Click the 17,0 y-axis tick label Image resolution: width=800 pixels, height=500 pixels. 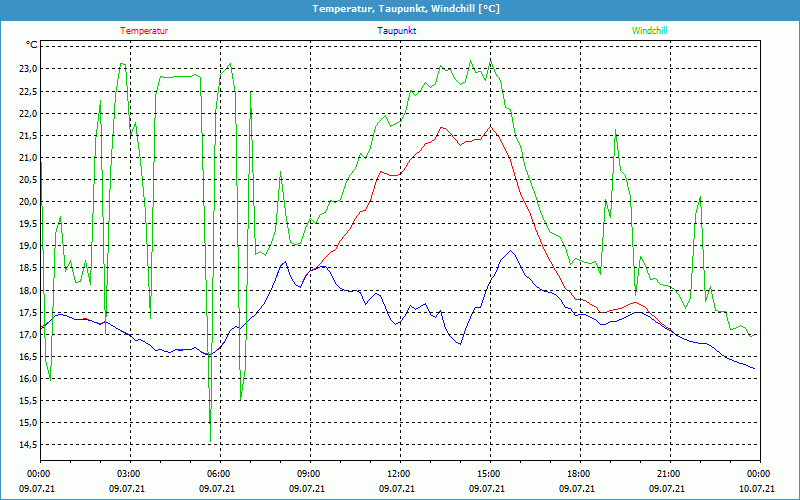tap(26, 334)
